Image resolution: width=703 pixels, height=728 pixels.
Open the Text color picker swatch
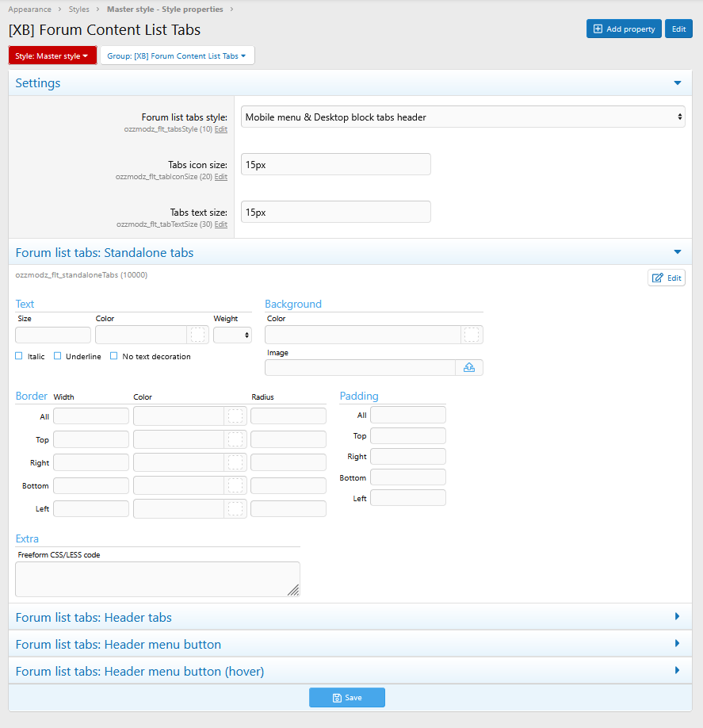coord(198,335)
